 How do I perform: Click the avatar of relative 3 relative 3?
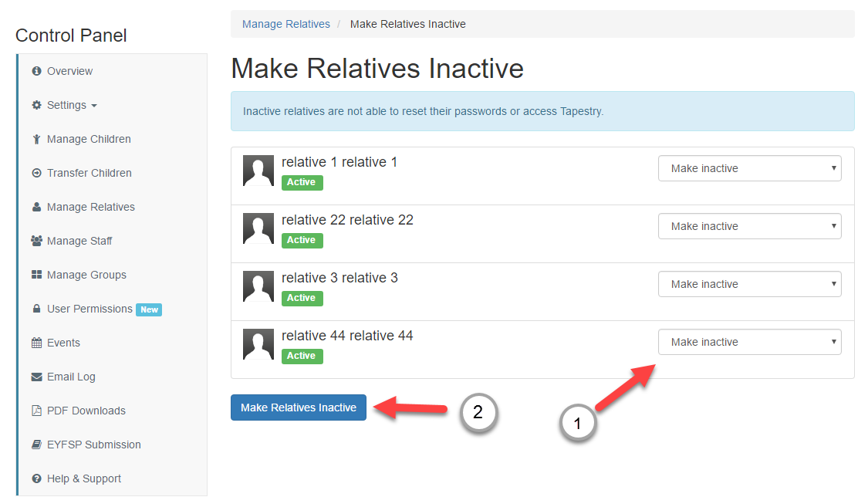[x=258, y=286]
